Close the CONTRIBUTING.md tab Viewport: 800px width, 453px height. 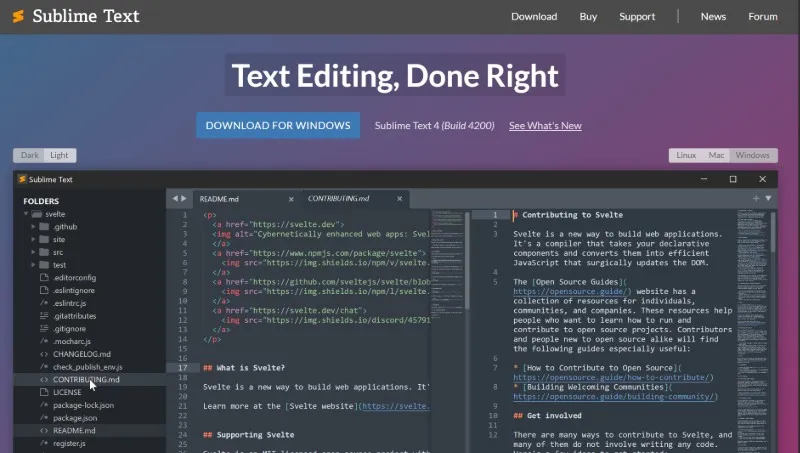click(399, 198)
